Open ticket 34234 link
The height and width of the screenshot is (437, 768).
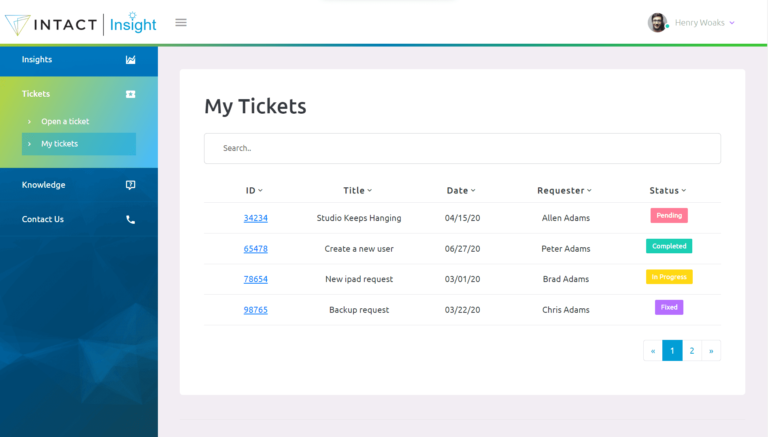coord(255,218)
